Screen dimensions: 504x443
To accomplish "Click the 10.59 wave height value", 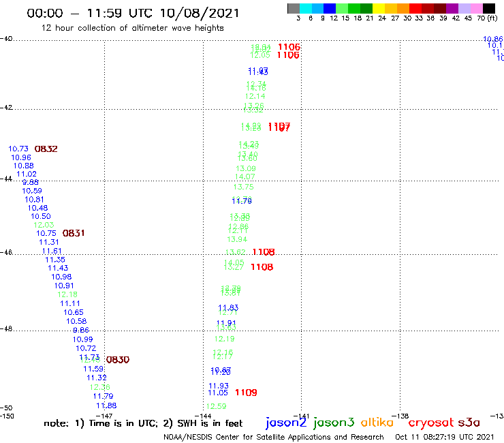I will [32, 191].
